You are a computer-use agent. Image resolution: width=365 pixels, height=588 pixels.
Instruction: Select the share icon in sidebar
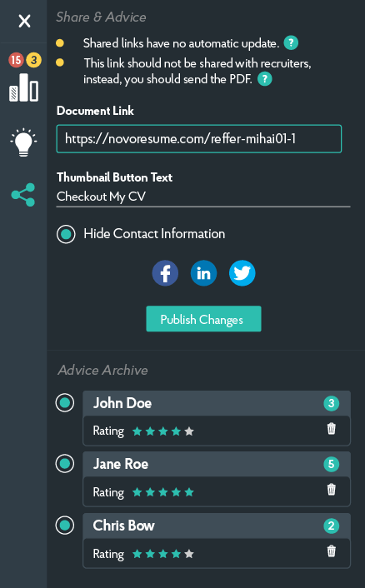pos(23,195)
